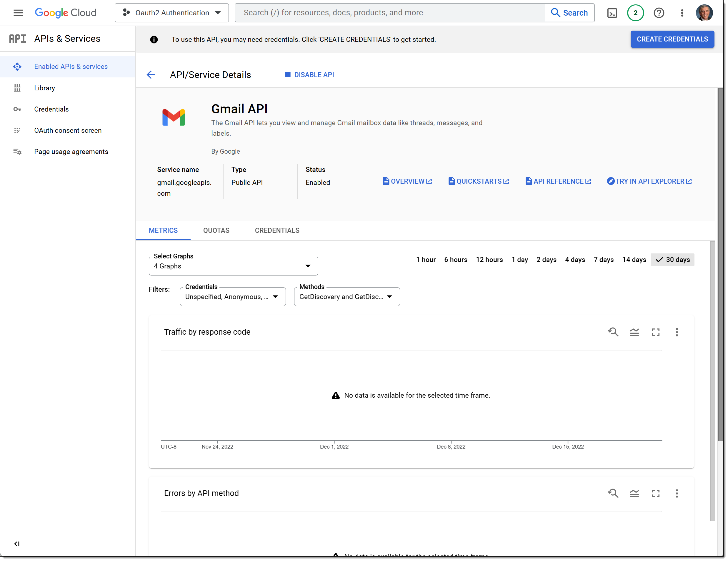Click the metrics panel inner scrollbar

point(712,381)
